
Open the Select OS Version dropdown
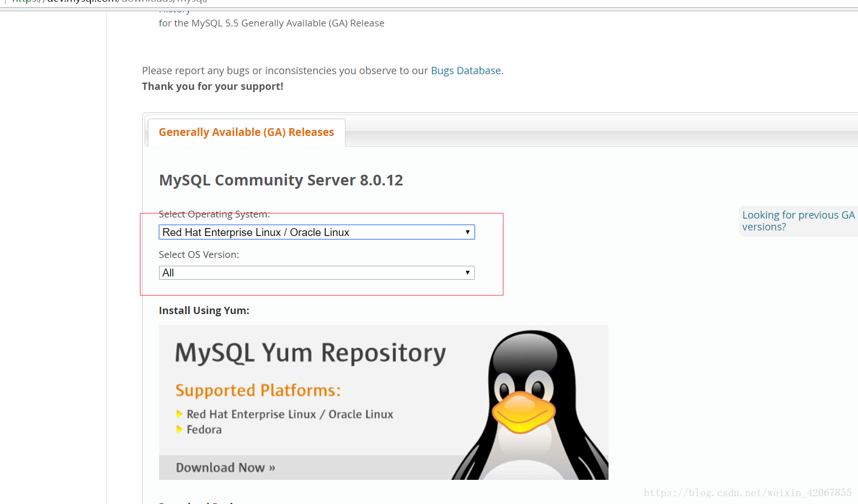tap(317, 273)
